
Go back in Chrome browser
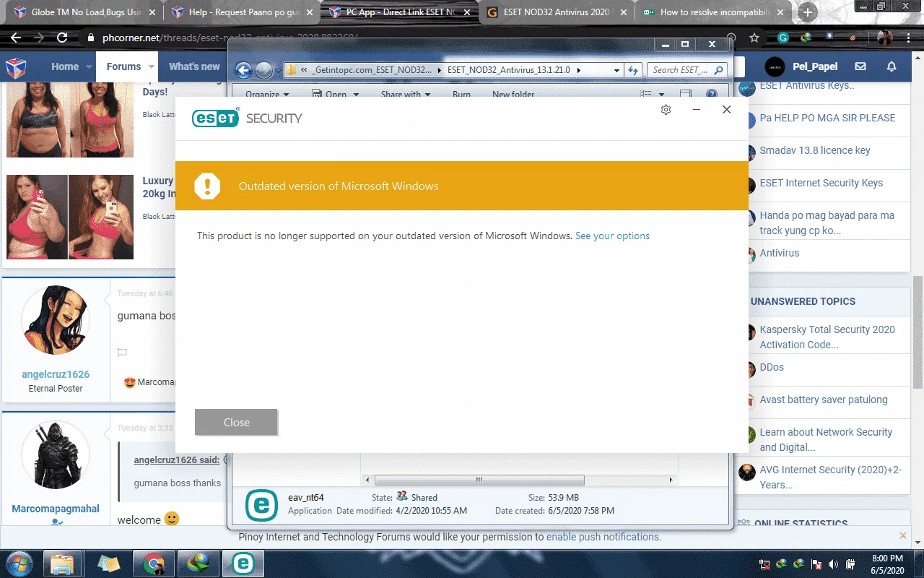pyautogui.click(x=16, y=38)
